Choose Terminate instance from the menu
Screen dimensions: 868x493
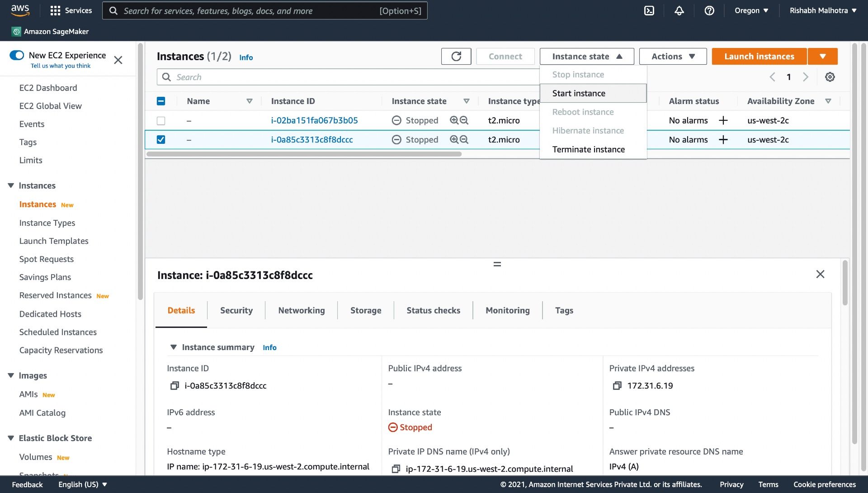pos(593,149)
